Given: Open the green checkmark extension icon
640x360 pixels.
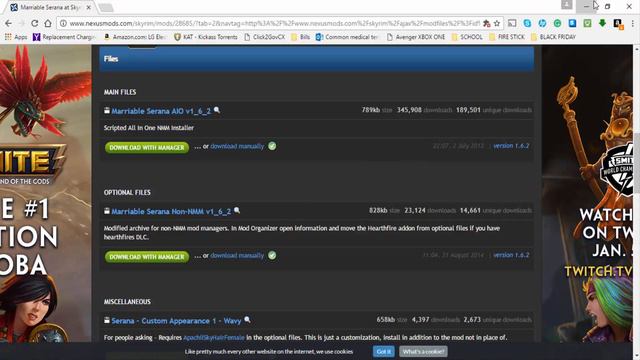Looking at the screenshot, I should tap(587, 23).
